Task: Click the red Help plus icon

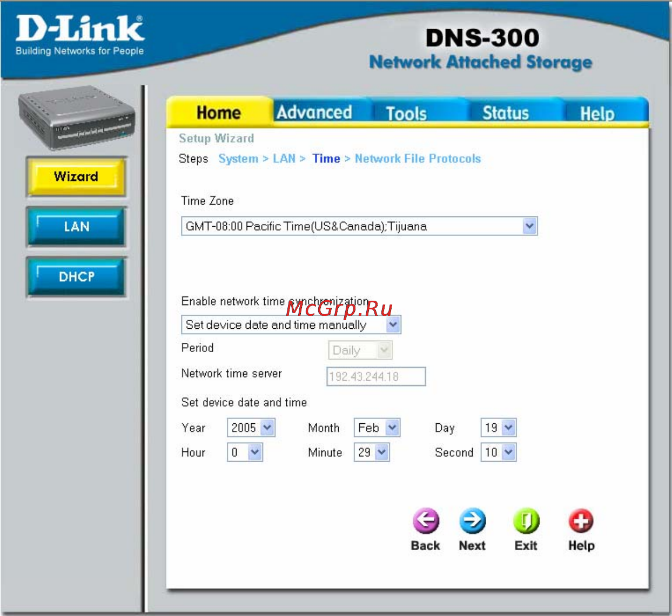Action: coord(581,521)
